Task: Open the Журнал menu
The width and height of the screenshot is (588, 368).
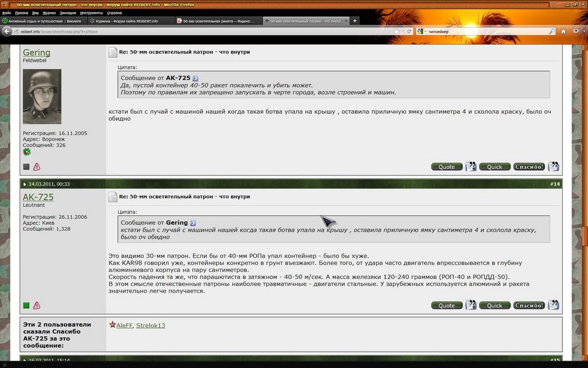Action: [49, 13]
